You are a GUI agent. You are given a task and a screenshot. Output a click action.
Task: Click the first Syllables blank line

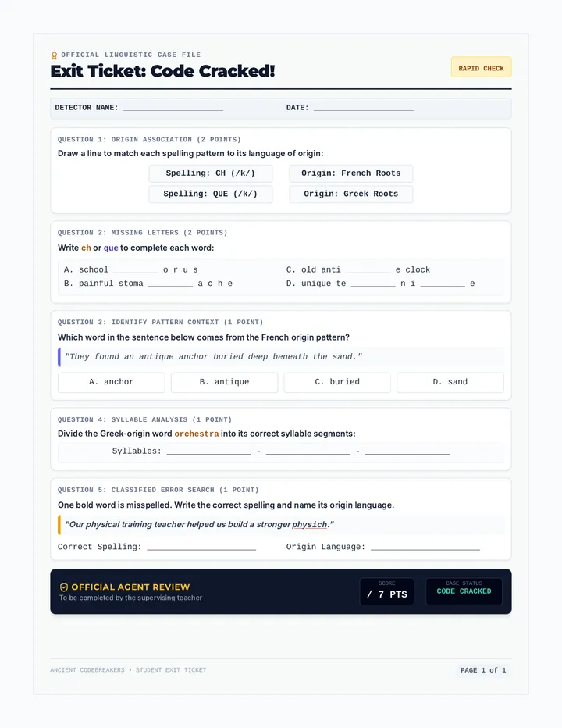point(209,451)
